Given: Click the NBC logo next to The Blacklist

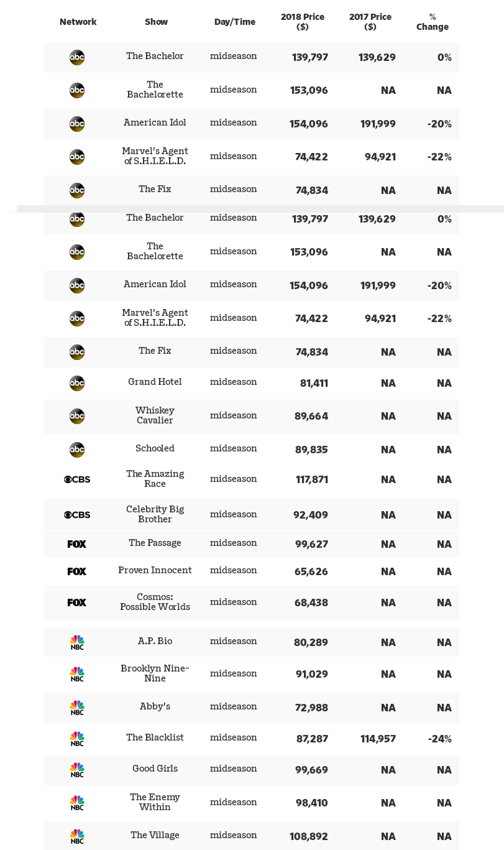Looking at the screenshot, I should click(77, 739).
